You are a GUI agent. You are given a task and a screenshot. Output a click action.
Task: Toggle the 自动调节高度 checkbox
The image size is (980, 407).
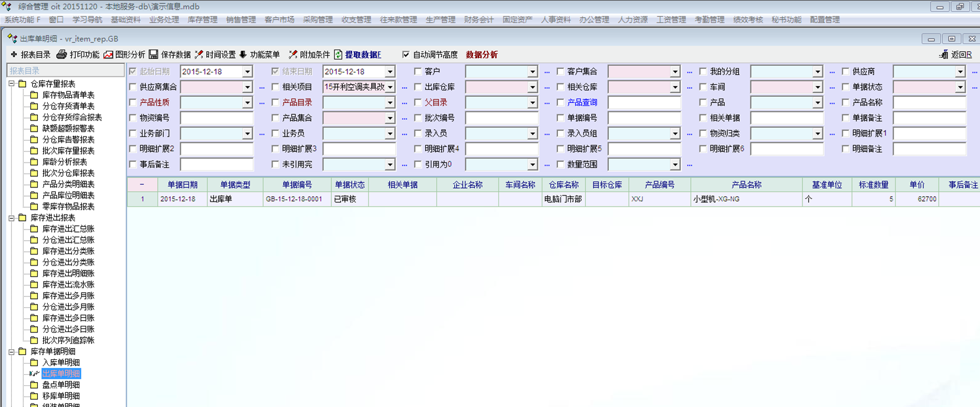[x=406, y=55]
